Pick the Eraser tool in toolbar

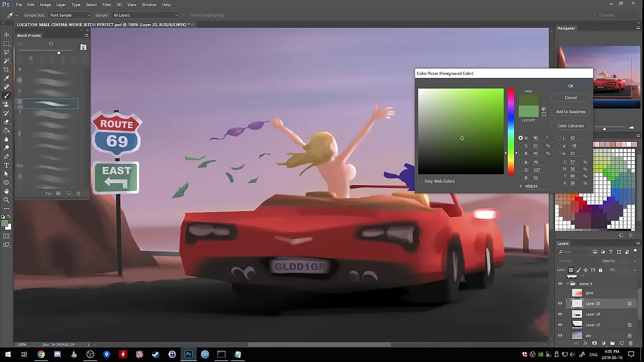[7, 122]
